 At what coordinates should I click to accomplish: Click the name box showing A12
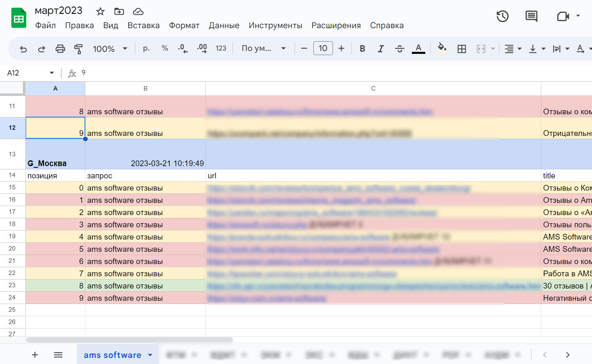click(24, 73)
